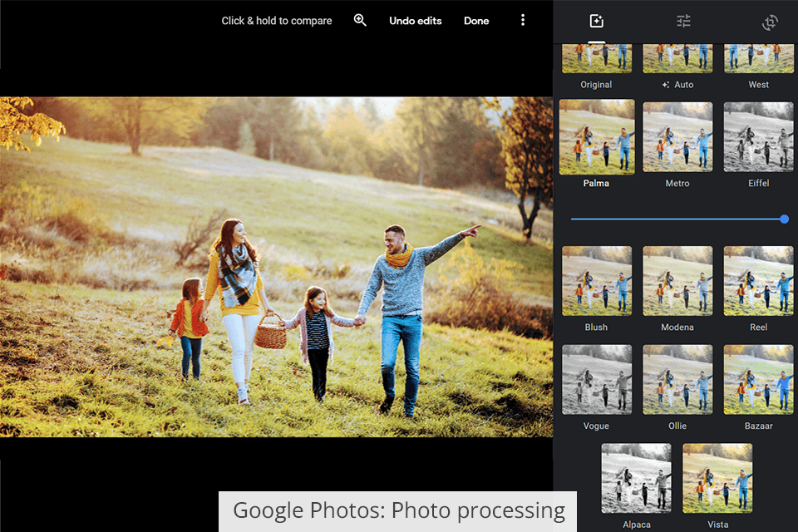This screenshot has width=798, height=532.
Task: Click Undo edits
Action: [416, 21]
